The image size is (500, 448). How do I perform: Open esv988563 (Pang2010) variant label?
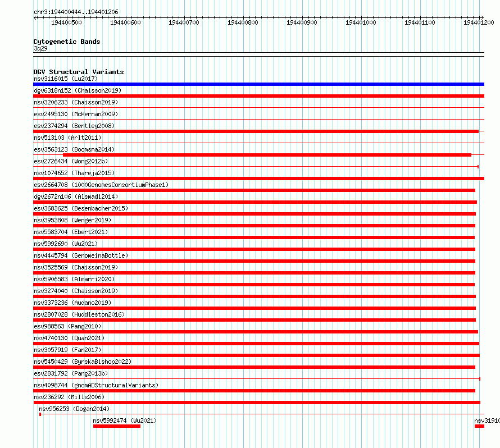pyautogui.click(x=67, y=326)
